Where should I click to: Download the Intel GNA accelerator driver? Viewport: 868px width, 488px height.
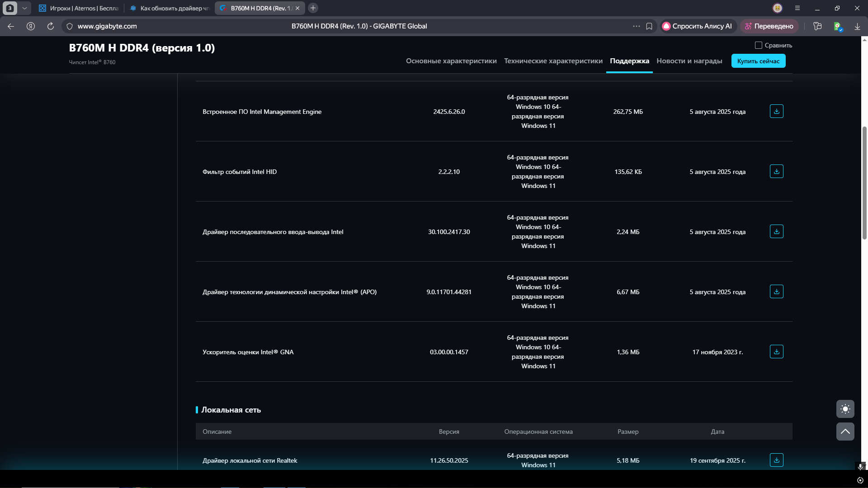click(776, 352)
